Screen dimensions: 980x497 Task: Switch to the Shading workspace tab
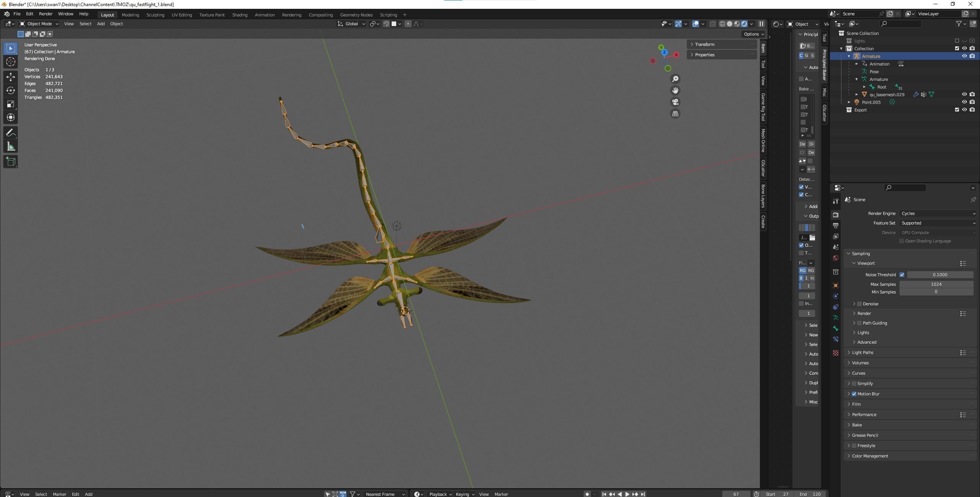[240, 15]
